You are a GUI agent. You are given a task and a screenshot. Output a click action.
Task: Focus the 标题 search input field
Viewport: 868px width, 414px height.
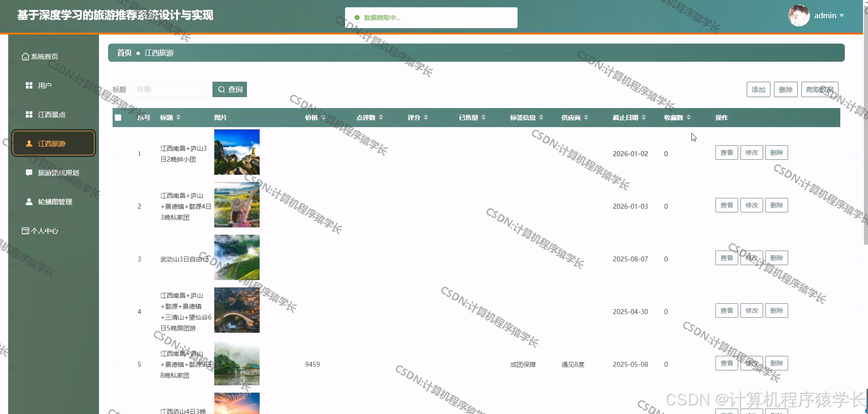click(x=169, y=89)
